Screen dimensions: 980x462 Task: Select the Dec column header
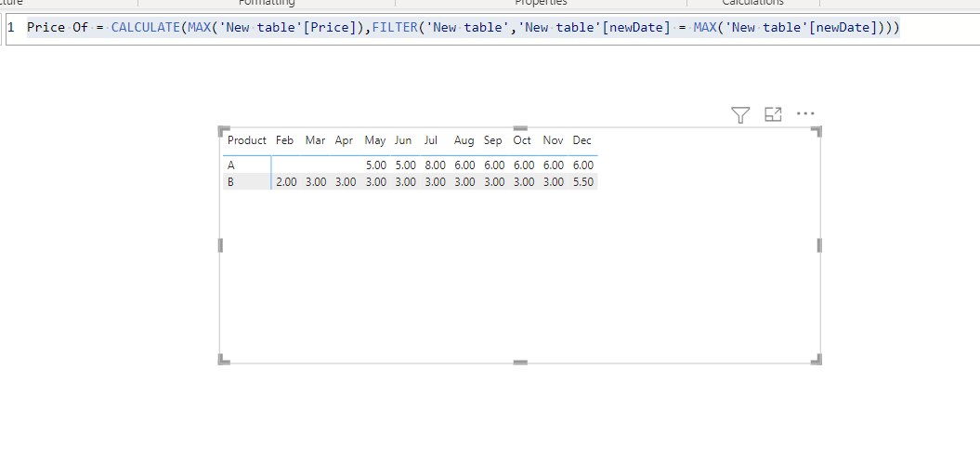(581, 140)
